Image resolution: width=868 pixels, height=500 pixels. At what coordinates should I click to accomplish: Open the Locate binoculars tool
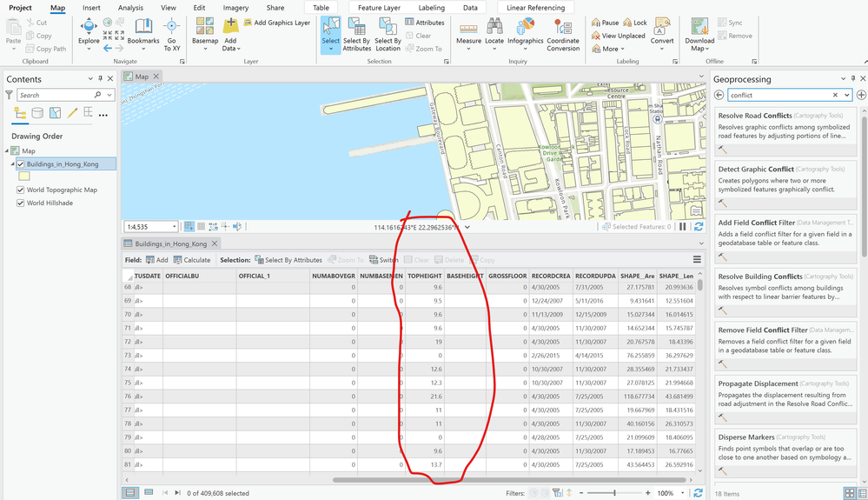tap(494, 27)
